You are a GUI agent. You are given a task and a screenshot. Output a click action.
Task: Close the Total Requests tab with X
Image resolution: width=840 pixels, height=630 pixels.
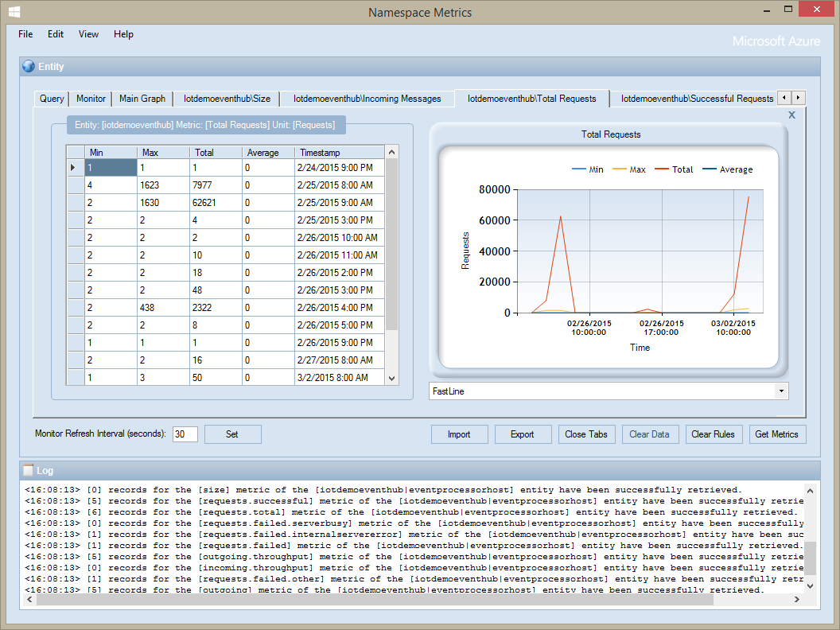pyautogui.click(x=791, y=115)
